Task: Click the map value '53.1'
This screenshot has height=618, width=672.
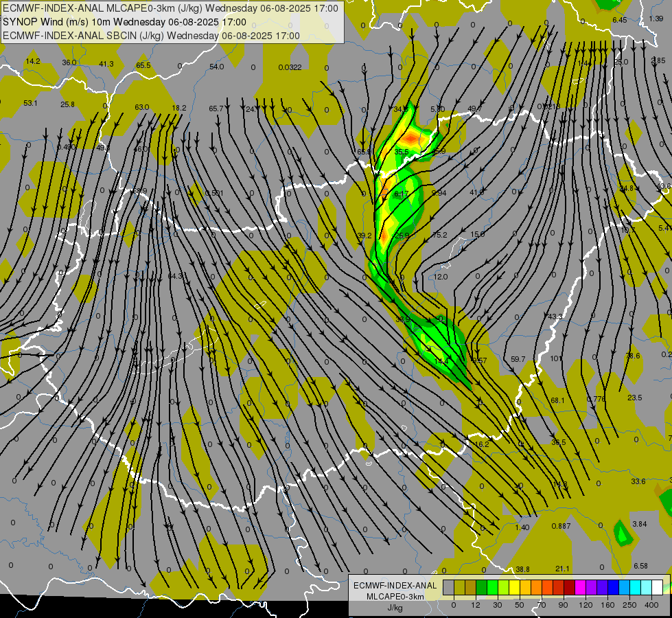Action: pyautogui.click(x=30, y=103)
